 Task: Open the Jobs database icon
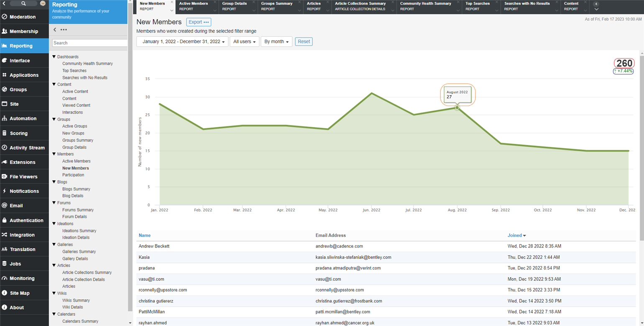[x=5, y=264]
